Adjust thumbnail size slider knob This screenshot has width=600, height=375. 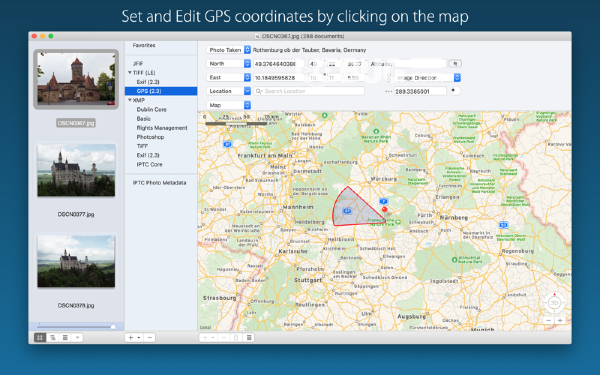[113, 327]
